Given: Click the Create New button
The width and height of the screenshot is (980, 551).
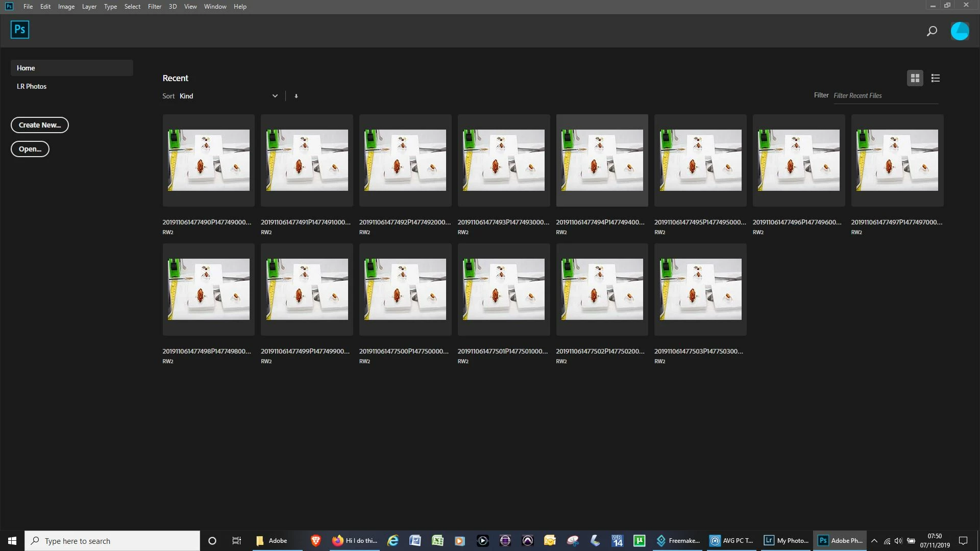Looking at the screenshot, I should click(x=40, y=125).
